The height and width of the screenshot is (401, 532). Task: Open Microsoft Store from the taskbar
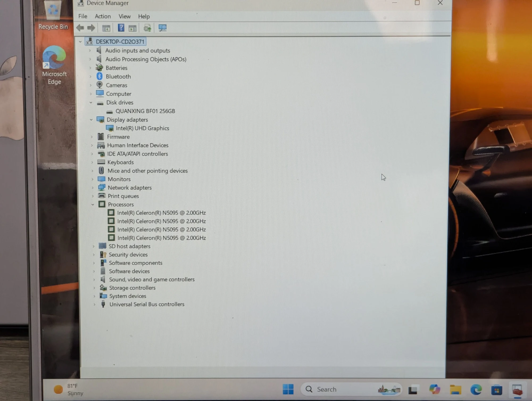pyautogui.click(x=497, y=390)
